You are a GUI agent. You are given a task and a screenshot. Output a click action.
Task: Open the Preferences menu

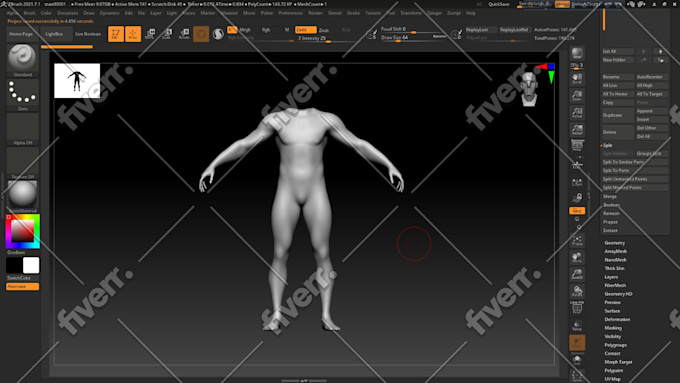coord(290,13)
